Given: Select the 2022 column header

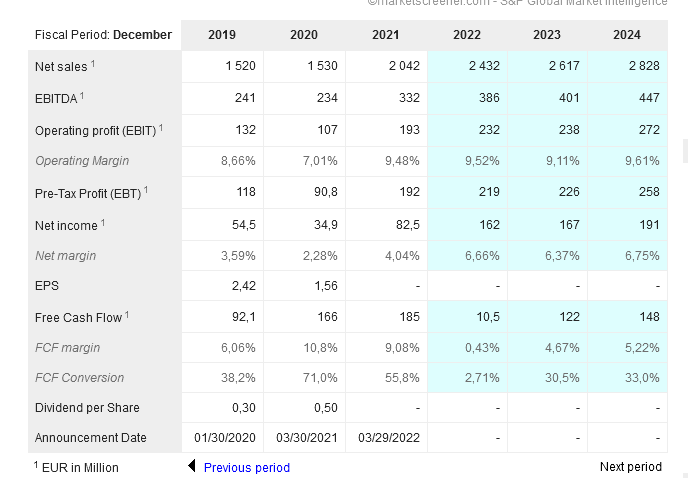Looking at the screenshot, I should (467, 35).
